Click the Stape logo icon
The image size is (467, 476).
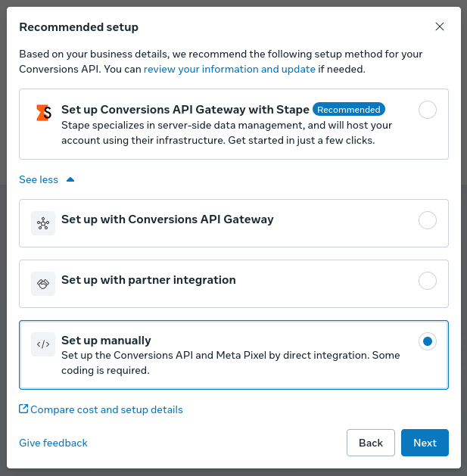click(x=44, y=113)
